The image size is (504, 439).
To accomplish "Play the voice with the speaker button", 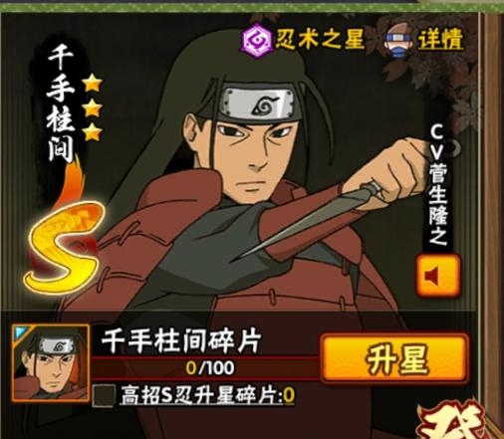I will click(x=438, y=277).
